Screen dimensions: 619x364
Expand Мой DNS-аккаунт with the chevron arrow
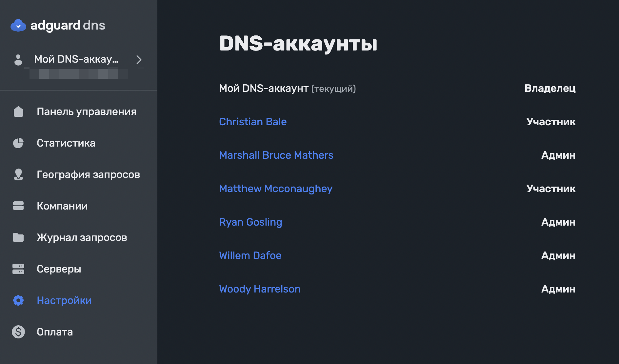point(139,60)
